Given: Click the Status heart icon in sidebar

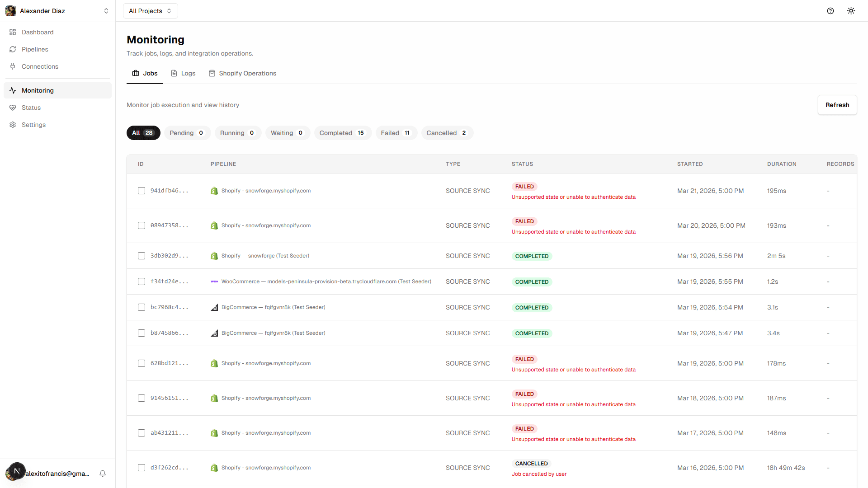Looking at the screenshot, I should (13, 108).
